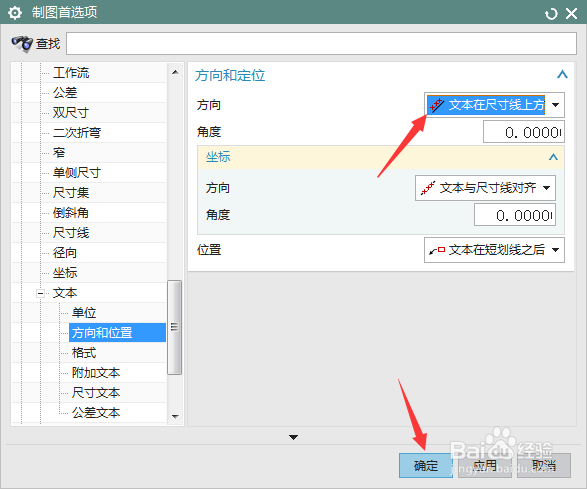Screen dimensions: 587x489
Task: Select 尺寸文本 tree item
Action: [x=96, y=393]
